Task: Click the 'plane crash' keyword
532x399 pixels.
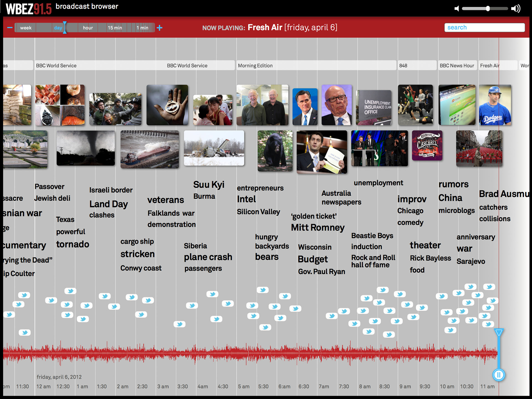Action: (x=208, y=257)
